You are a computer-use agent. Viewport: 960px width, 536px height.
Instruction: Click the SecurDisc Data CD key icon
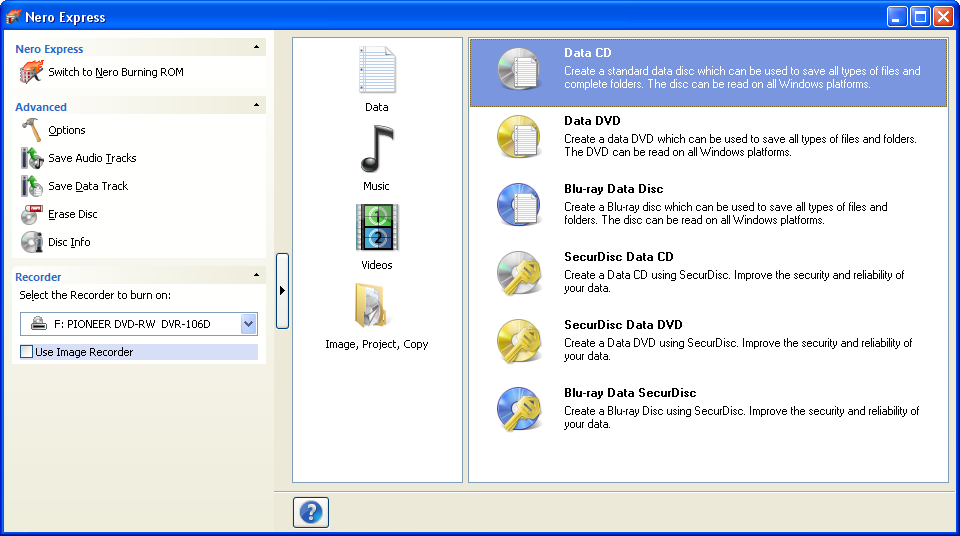tap(519, 273)
